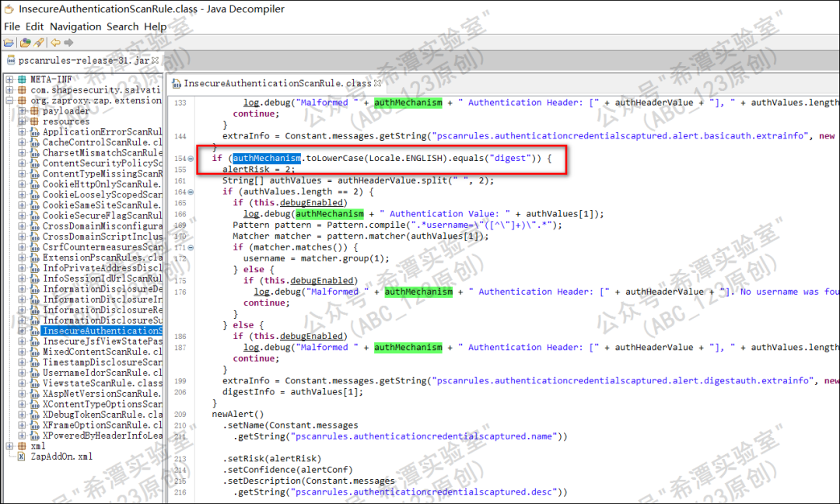The image size is (840, 504).
Task: Close the pscanrules-release-31.jar tab
Action: (x=156, y=61)
